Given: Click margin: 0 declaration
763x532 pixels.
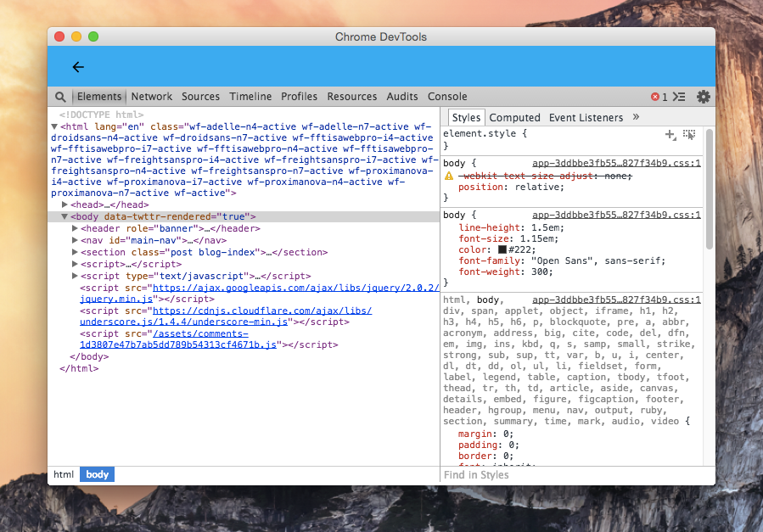Looking at the screenshot, I should click(x=485, y=434).
